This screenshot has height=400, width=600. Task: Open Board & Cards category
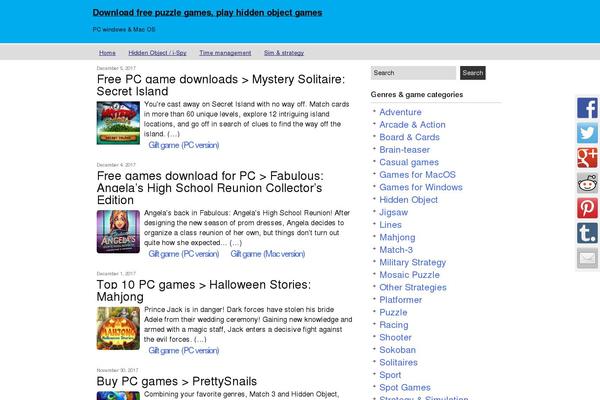(409, 137)
